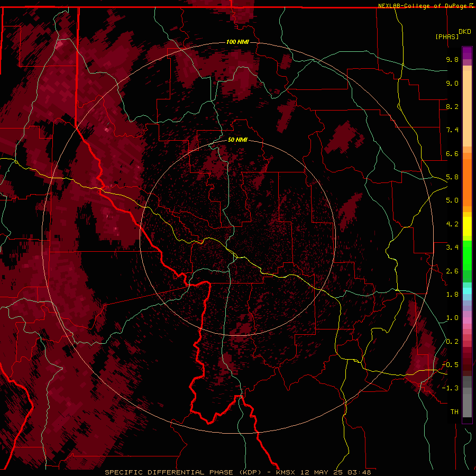Pick the cyan swatch on the color scale

pos(467,291)
